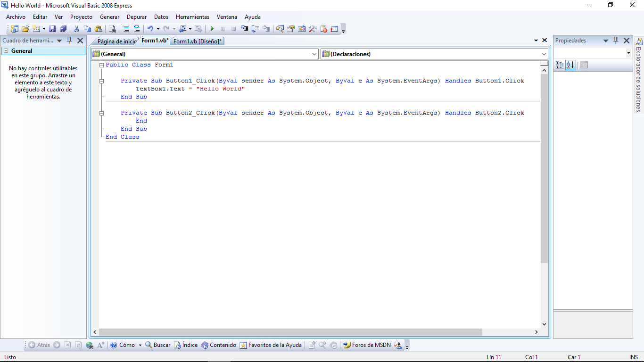Click the New Project toolbar icon
Image resolution: width=644 pixels, height=362 pixels.
(15, 29)
